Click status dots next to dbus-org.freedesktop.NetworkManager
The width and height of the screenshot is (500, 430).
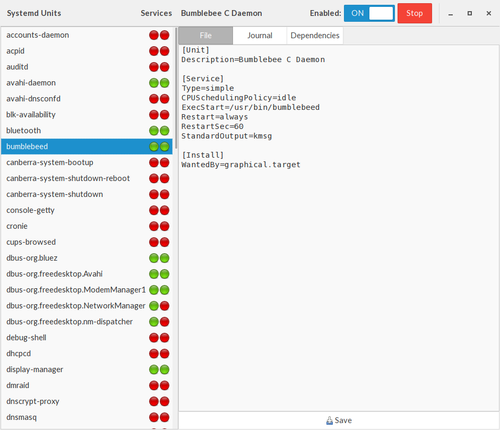pos(159,306)
